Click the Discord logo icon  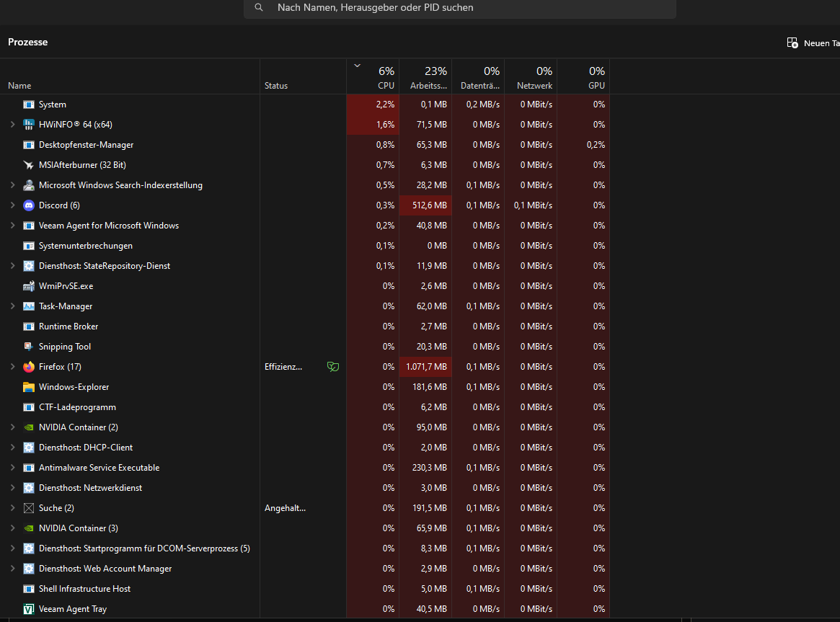[x=29, y=205]
